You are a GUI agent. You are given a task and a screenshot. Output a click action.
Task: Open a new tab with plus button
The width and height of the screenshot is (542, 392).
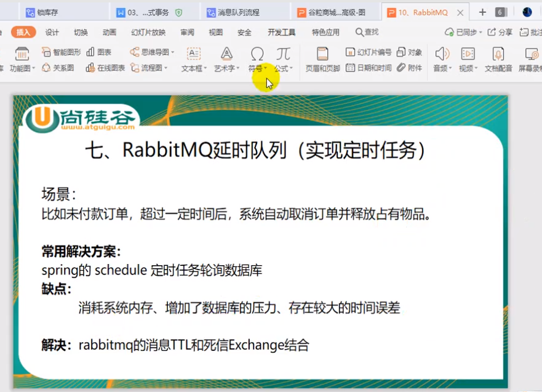pos(482,12)
